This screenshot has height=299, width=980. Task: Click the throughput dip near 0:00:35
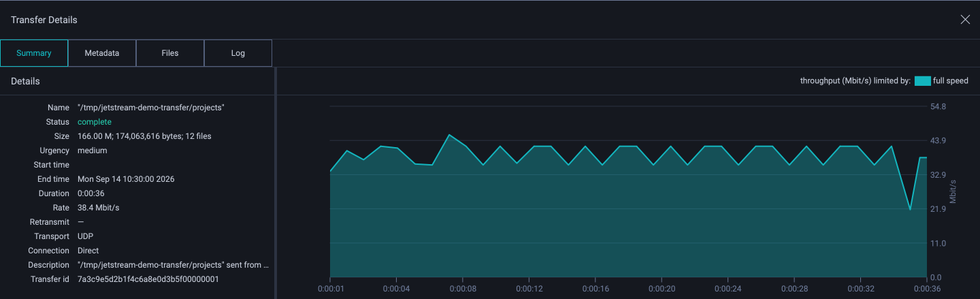click(910, 209)
